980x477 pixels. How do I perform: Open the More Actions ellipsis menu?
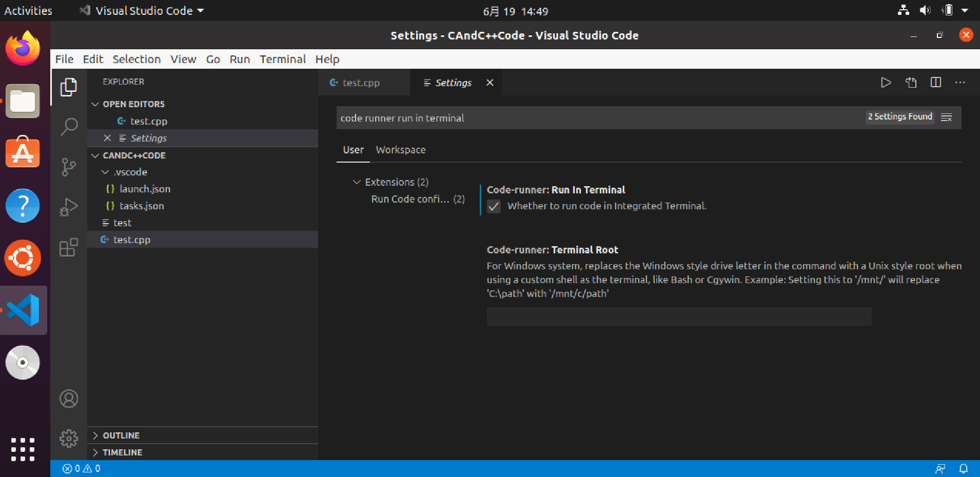(960, 83)
